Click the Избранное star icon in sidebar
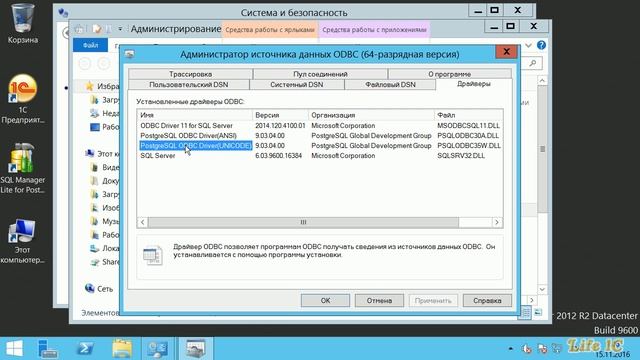Screen dimensions: 640x360 coord(89,86)
